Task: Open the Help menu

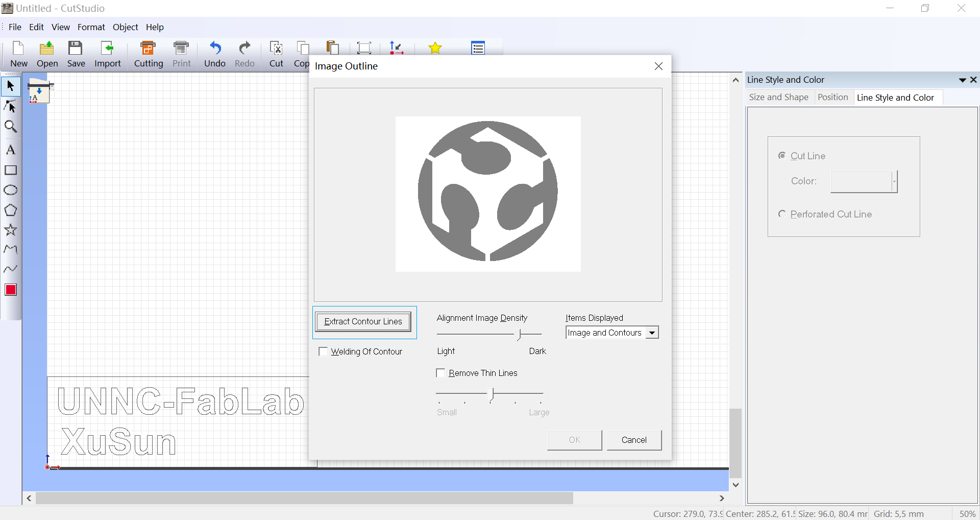Action: tap(155, 27)
